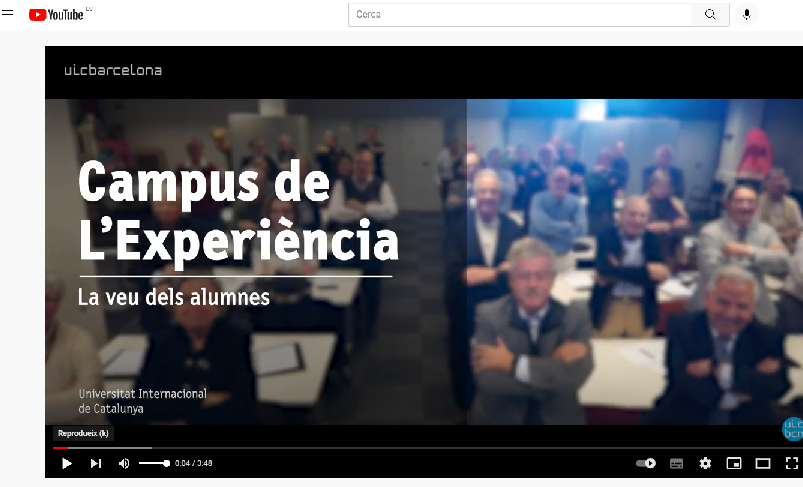Seek along the video progress bar
The height and width of the screenshot is (487, 803).
400,448
